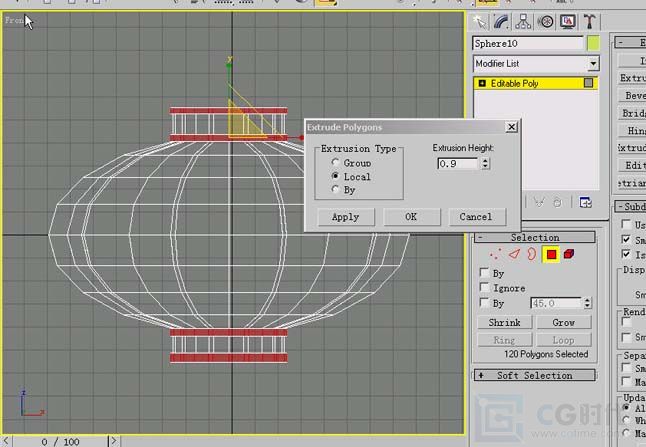
Task: Toggle the checked Is checkbox in Subd rollout
Action: click(x=626, y=254)
